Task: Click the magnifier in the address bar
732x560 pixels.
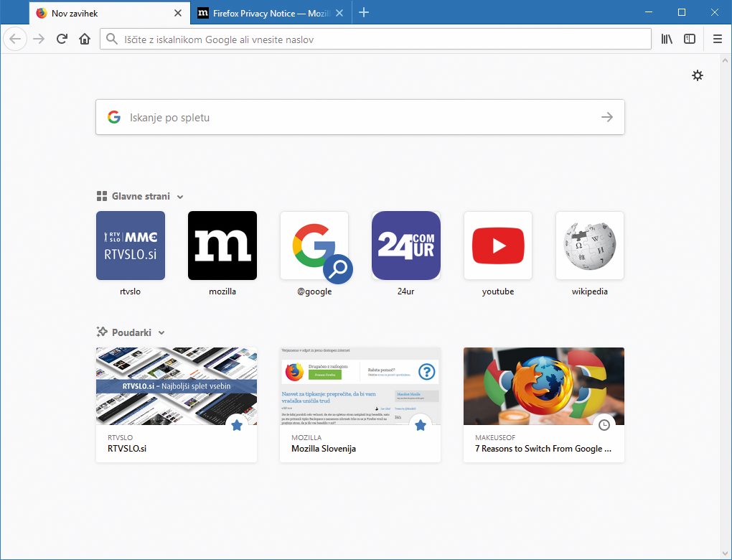Action: (111, 39)
